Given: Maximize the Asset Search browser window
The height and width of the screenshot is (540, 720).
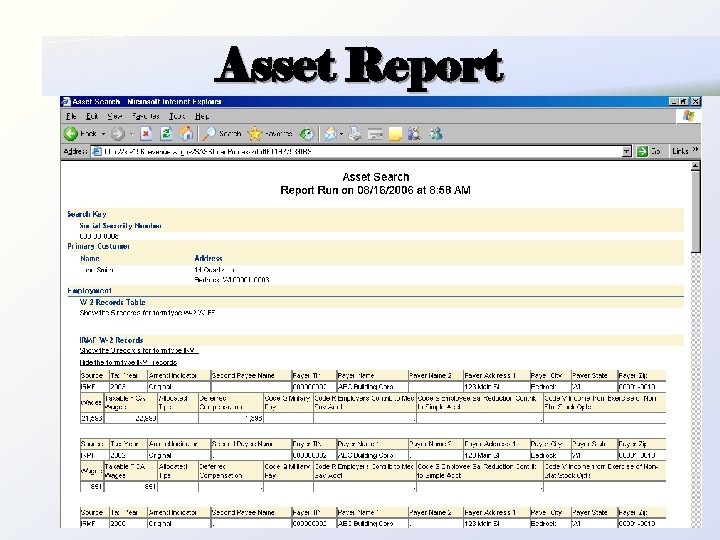Looking at the screenshot, I should click(684, 101).
